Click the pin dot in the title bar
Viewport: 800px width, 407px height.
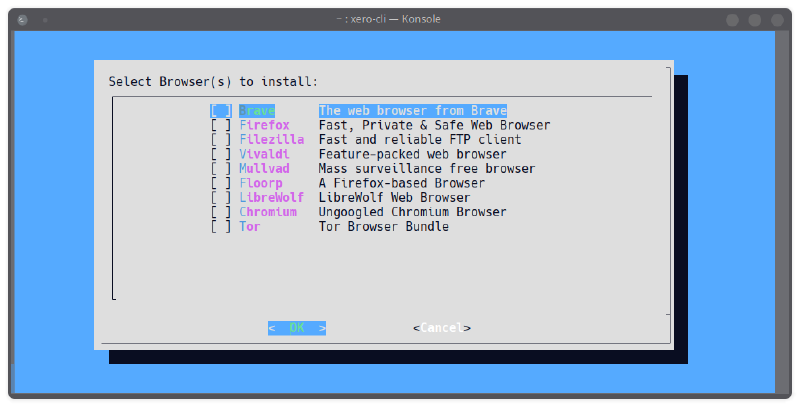pyautogui.click(x=46, y=19)
